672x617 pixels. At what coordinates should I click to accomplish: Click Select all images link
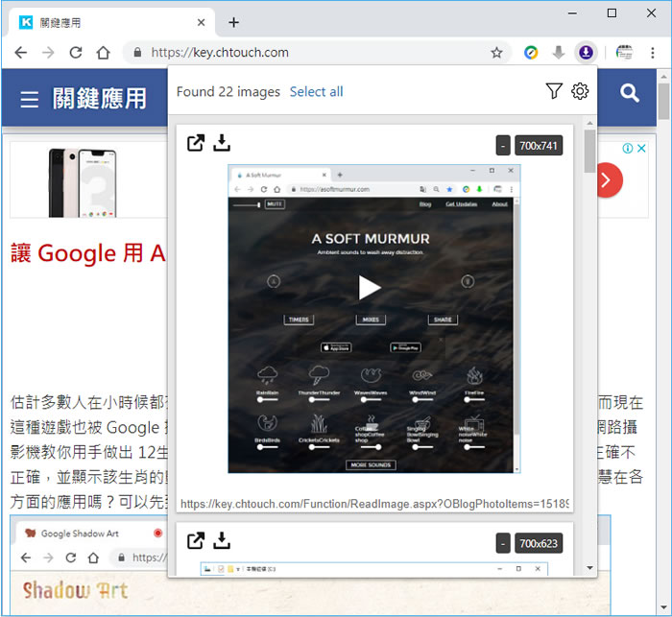pos(316,92)
